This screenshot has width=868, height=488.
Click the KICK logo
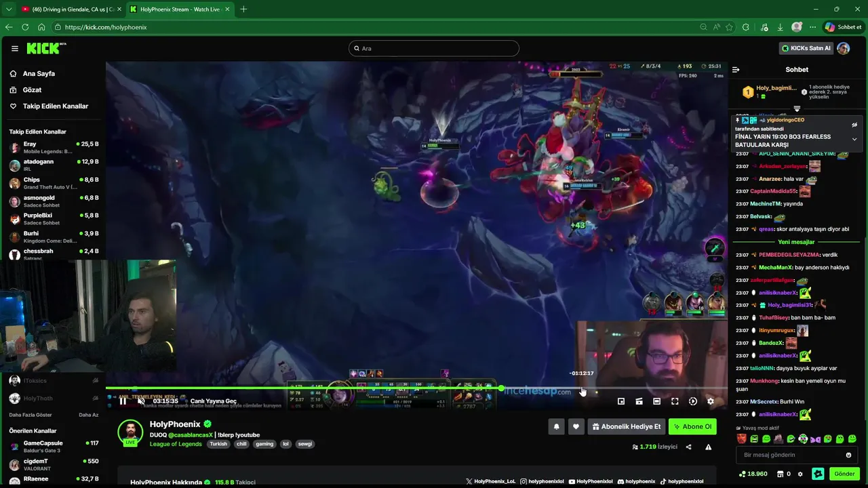45,48
